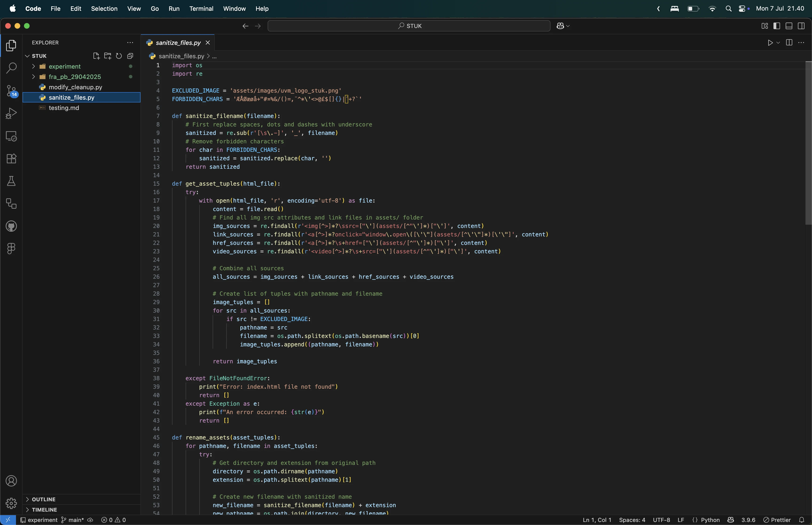The image size is (812, 525).
Task: Expand the experiment folder
Action: tap(64, 67)
